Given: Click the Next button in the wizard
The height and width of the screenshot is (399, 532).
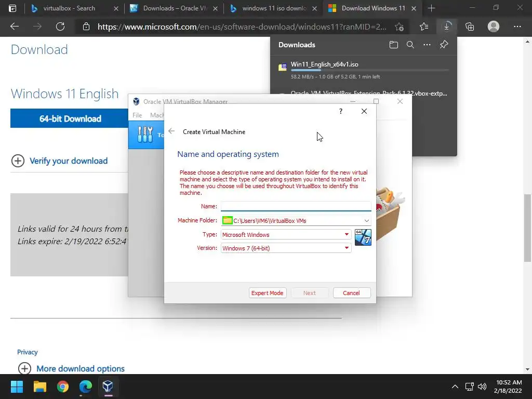Looking at the screenshot, I should [x=310, y=293].
